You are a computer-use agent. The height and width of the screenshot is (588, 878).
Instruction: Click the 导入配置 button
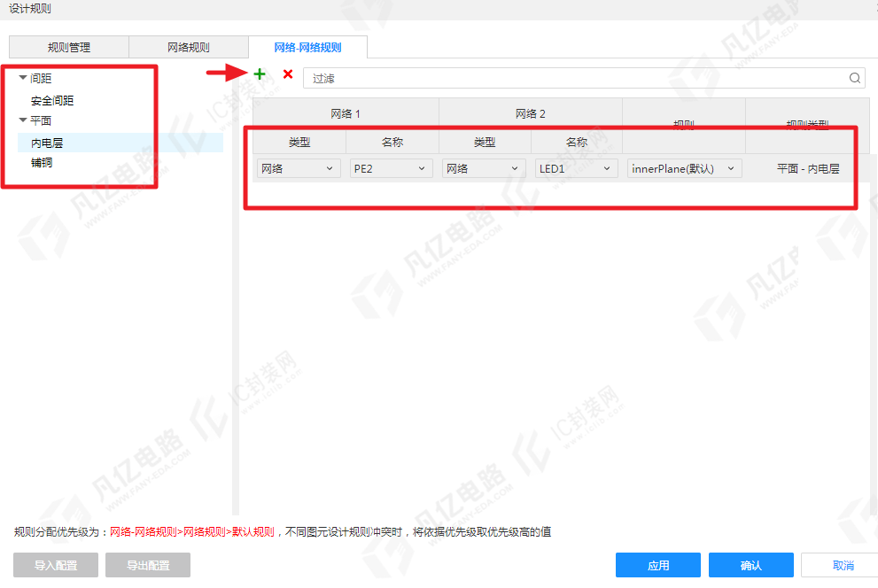tap(56, 565)
